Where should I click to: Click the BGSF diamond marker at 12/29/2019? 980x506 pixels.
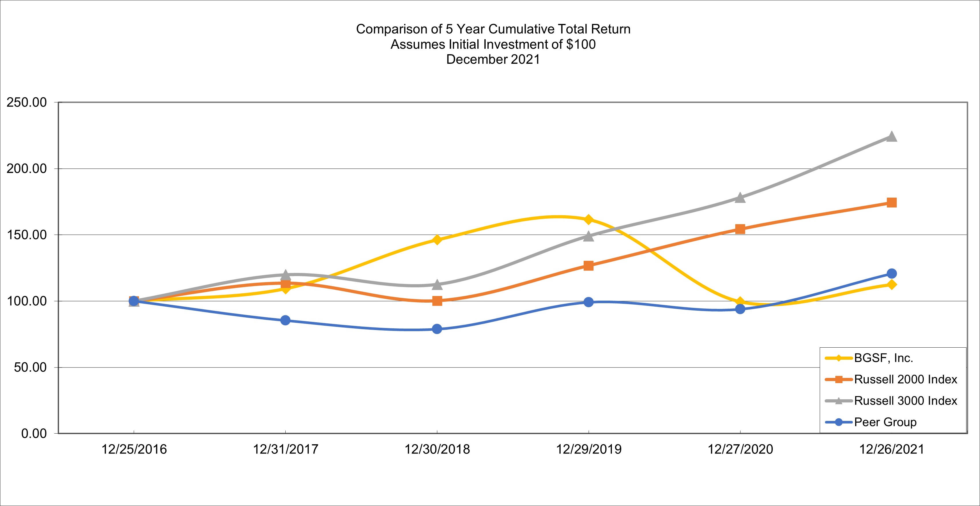(588, 220)
